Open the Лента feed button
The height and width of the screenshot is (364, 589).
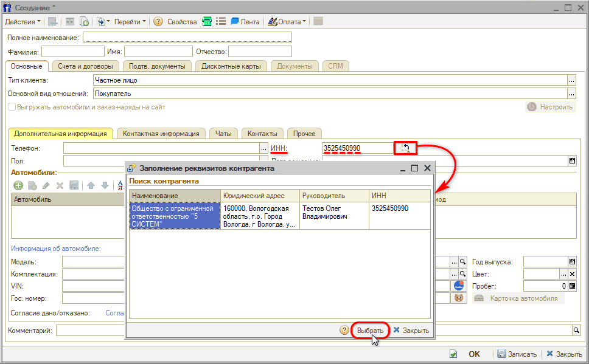[245, 21]
